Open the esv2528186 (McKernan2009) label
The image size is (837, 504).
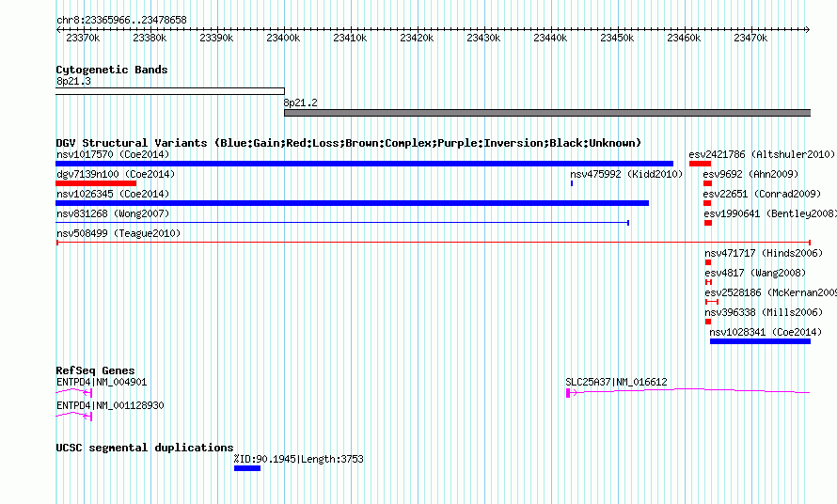click(x=770, y=292)
